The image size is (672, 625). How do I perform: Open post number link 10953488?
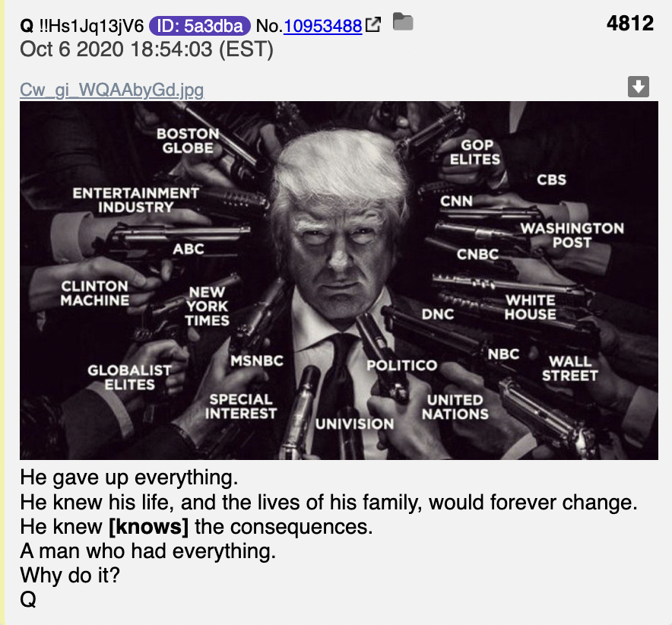click(323, 26)
